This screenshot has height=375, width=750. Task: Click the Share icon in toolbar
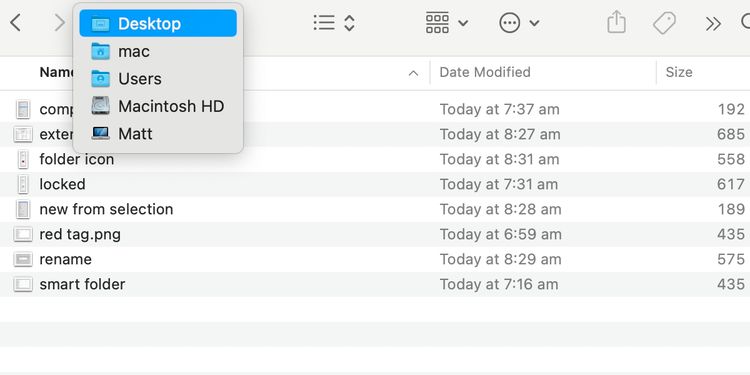tap(617, 22)
